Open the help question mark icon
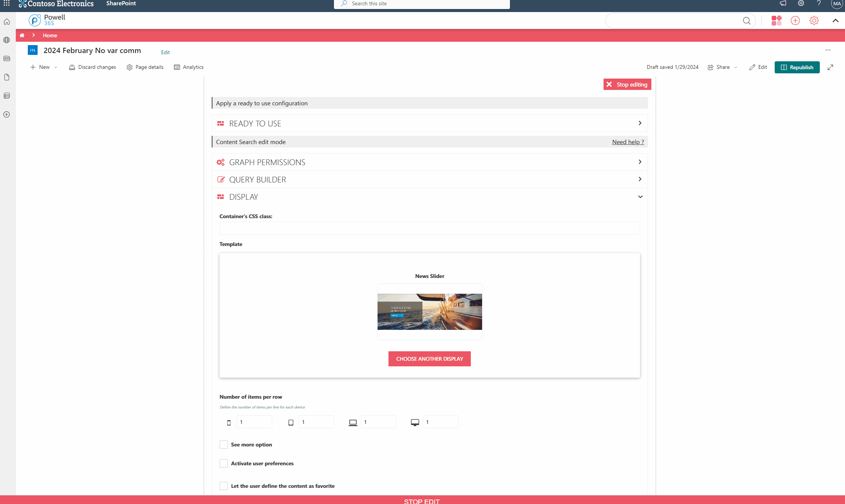Image resolution: width=845 pixels, height=504 pixels. pos(819,3)
